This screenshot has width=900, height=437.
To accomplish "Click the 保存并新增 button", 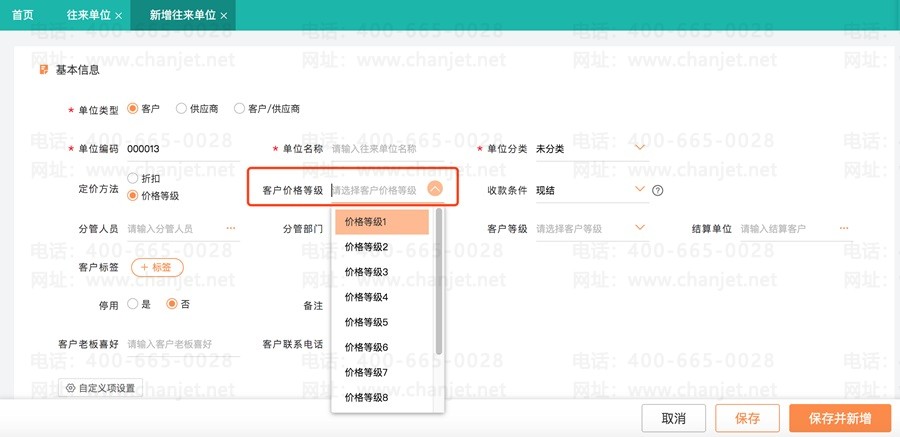I will click(840, 418).
